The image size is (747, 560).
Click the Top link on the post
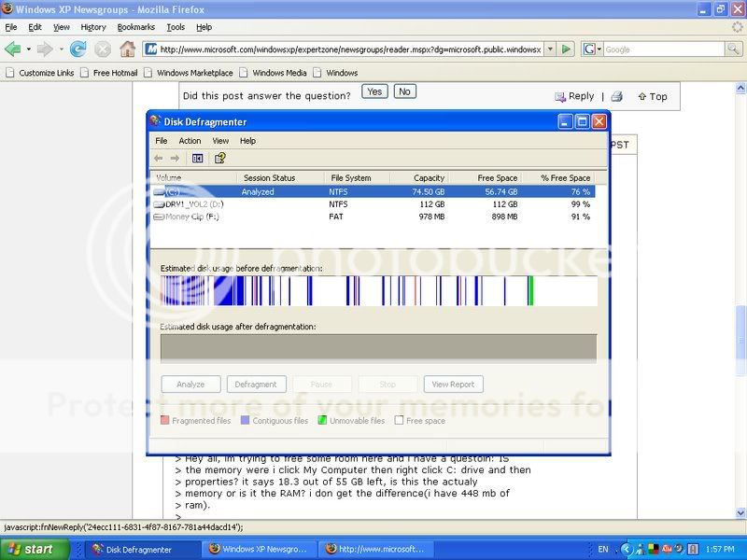point(652,97)
